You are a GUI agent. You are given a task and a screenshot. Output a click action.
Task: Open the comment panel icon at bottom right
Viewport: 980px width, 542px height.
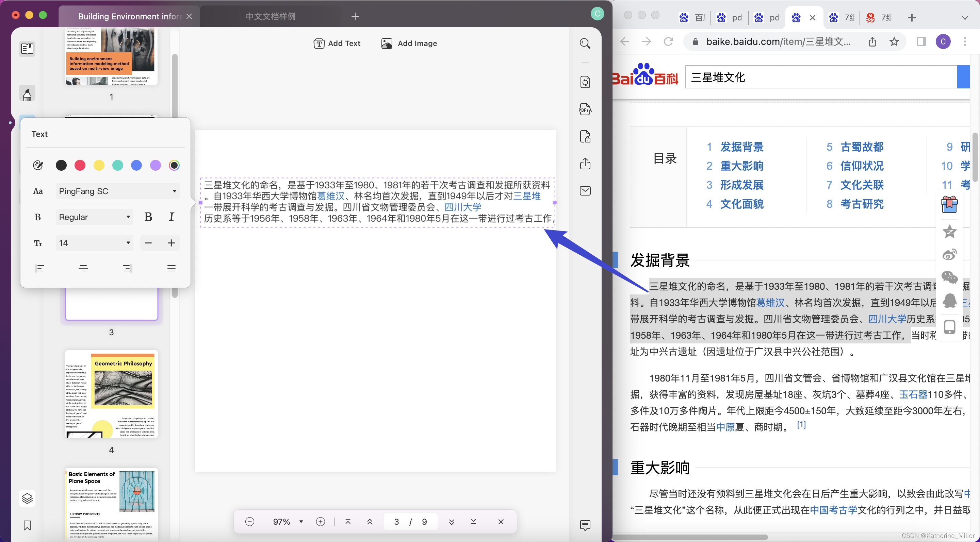coord(585,525)
